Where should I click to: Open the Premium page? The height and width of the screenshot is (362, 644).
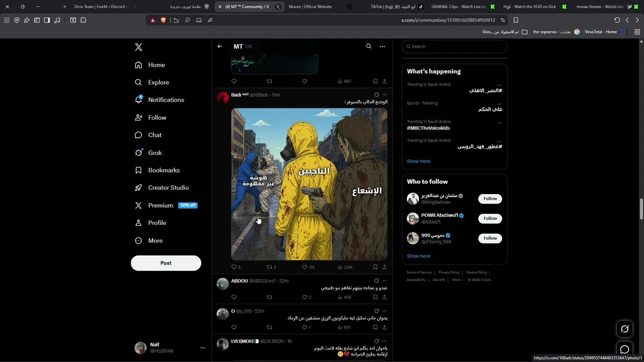click(166, 205)
